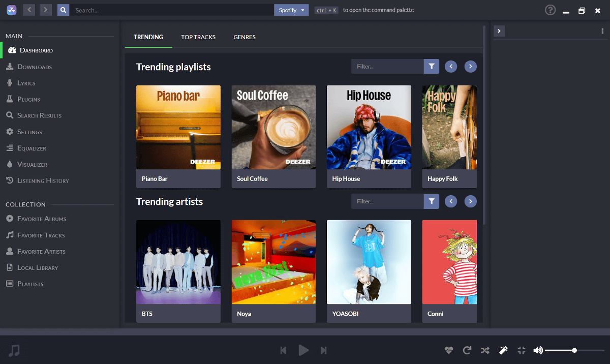
Task: Show previous trending playlists
Action: pyautogui.click(x=451, y=67)
